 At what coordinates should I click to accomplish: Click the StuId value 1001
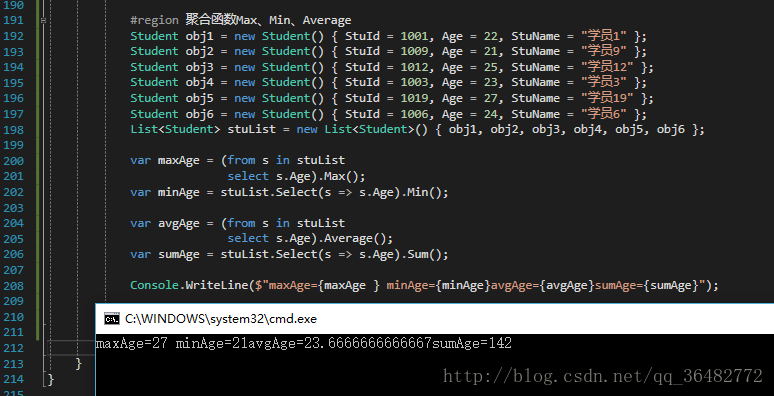point(414,36)
